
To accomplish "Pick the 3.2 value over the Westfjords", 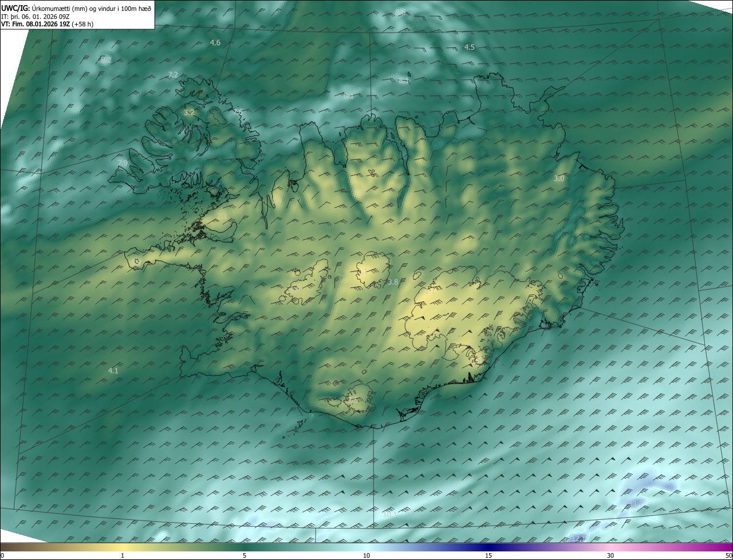I will (x=189, y=112).
